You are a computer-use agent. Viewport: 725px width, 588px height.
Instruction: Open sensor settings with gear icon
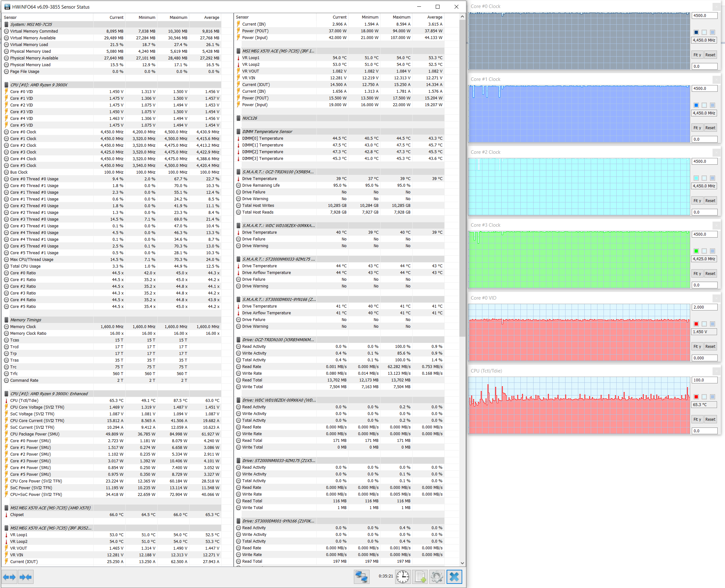point(437,576)
